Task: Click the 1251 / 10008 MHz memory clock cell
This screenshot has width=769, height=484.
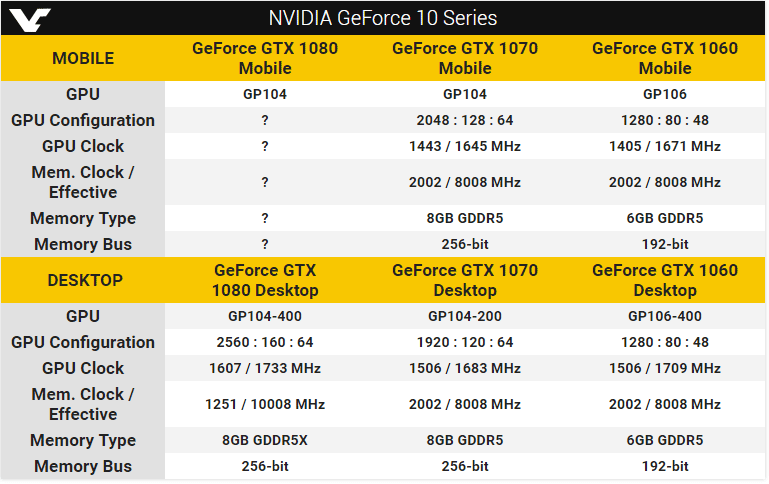Action: [x=265, y=405]
